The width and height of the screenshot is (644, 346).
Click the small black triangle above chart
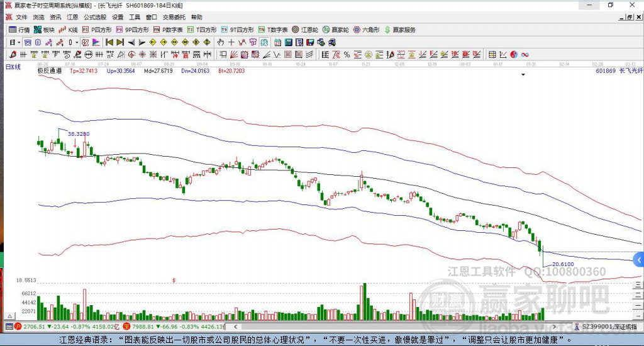[523, 75]
